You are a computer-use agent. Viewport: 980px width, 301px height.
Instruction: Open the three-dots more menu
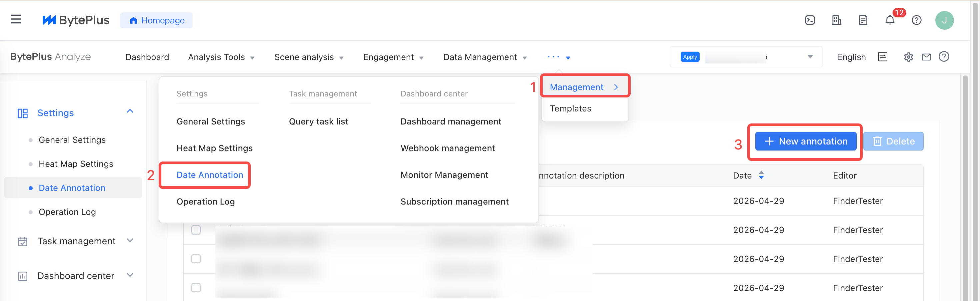558,57
